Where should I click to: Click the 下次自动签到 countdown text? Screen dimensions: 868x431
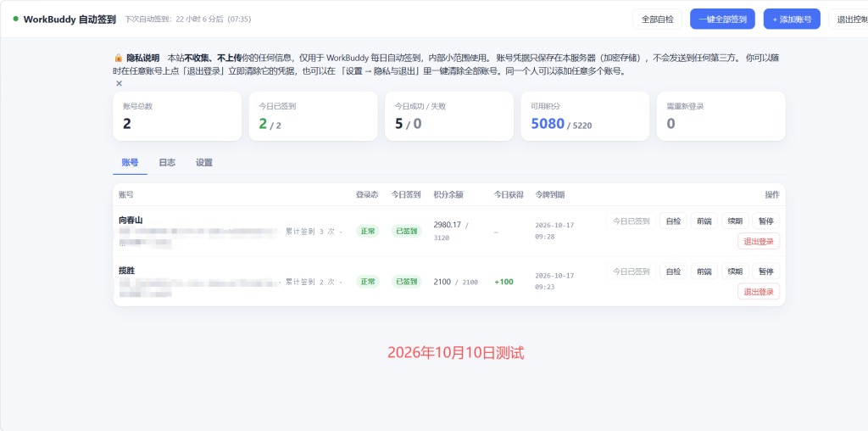pos(187,19)
